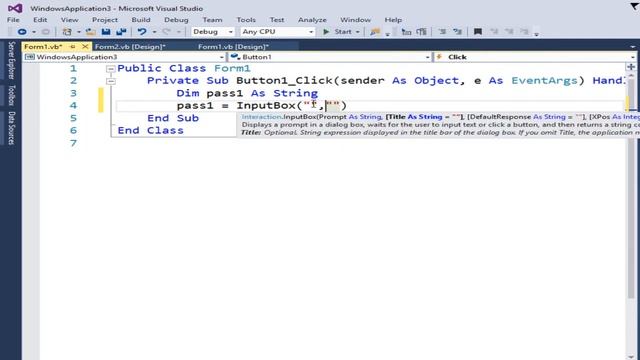Open the New Project dropdown arrow

(78, 32)
